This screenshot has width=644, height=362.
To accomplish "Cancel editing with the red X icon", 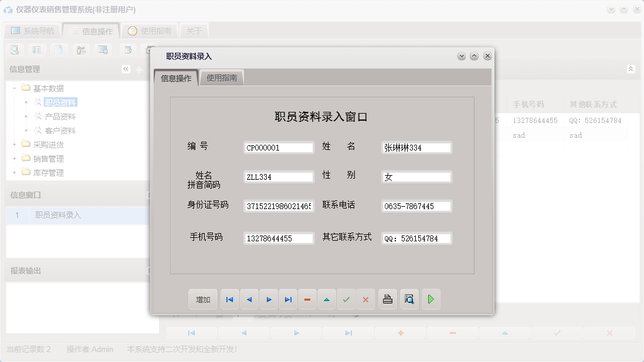I will 365,299.
